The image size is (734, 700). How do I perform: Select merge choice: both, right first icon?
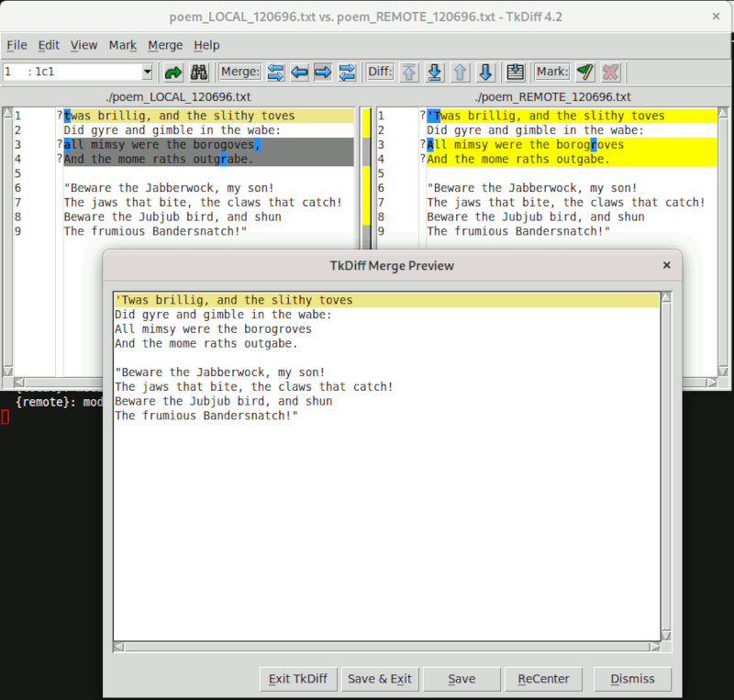(x=347, y=72)
